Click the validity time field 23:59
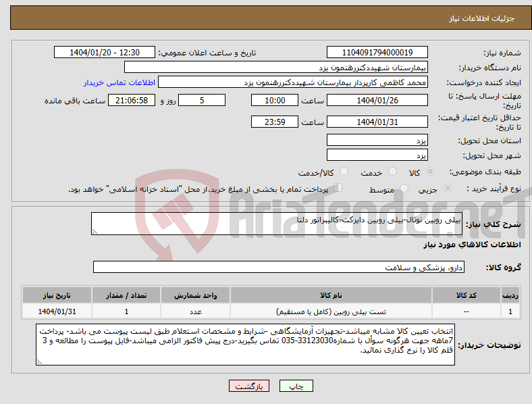Image resolution: width=532 pixels, height=404 pixels. tap(275, 122)
